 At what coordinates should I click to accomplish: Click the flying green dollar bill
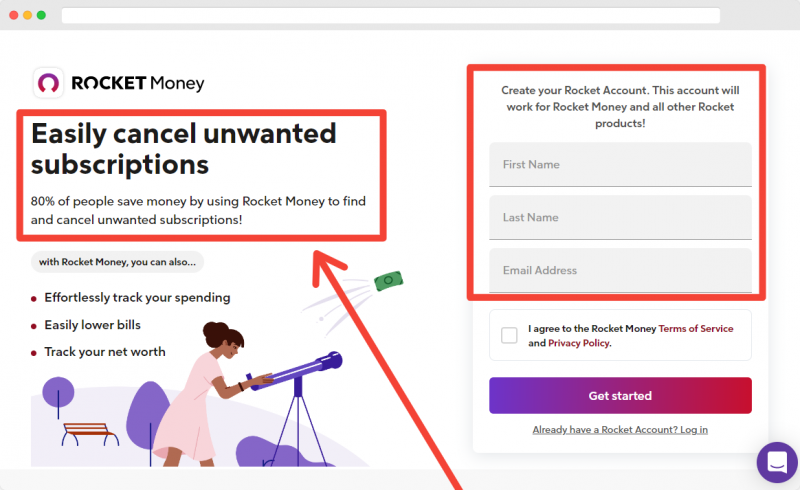[x=389, y=280]
